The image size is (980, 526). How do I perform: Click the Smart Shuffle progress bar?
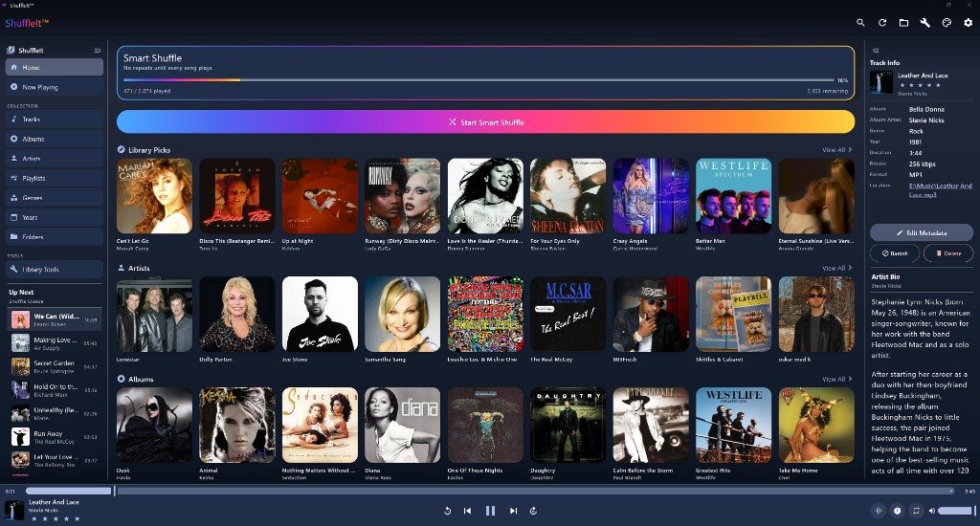[x=479, y=80]
